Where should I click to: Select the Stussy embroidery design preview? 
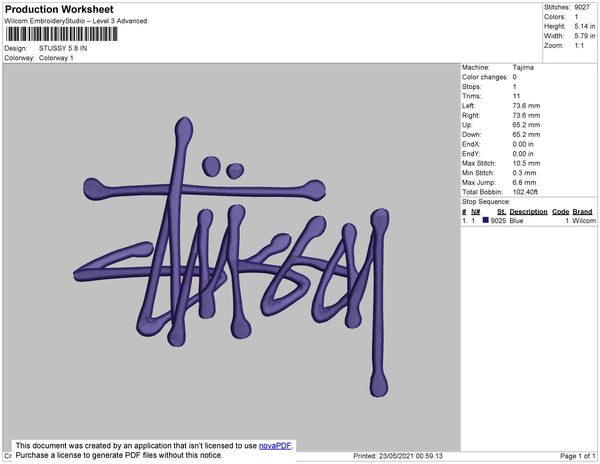pos(232,257)
